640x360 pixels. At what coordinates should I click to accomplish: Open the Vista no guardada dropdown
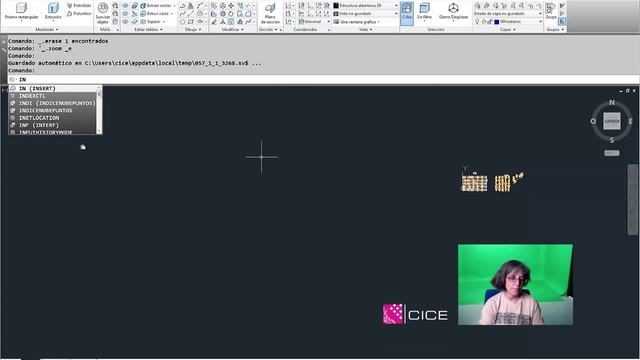tap(366, 13)
